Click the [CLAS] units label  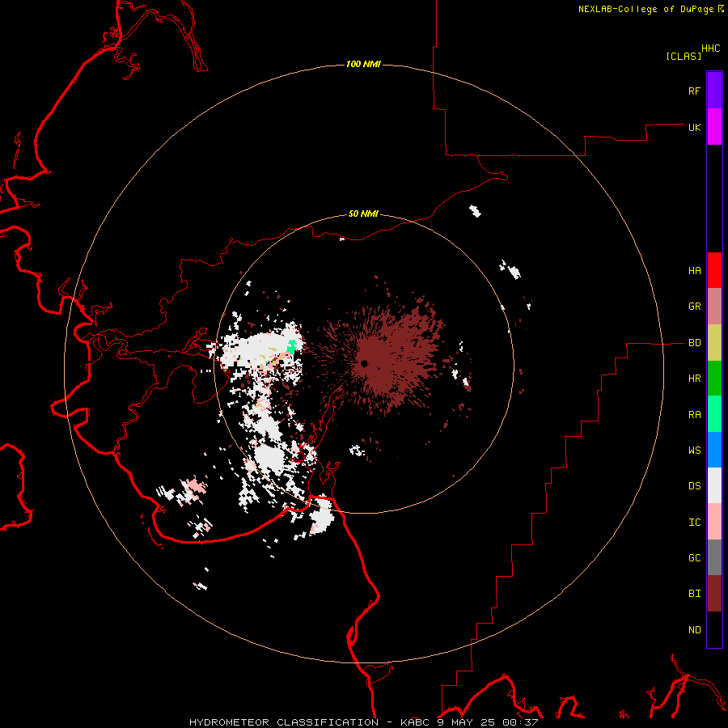684,57
